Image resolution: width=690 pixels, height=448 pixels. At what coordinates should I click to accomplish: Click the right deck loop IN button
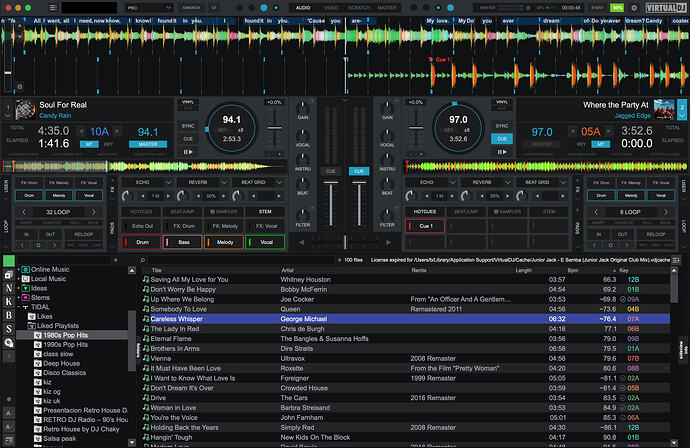(599, 235)
